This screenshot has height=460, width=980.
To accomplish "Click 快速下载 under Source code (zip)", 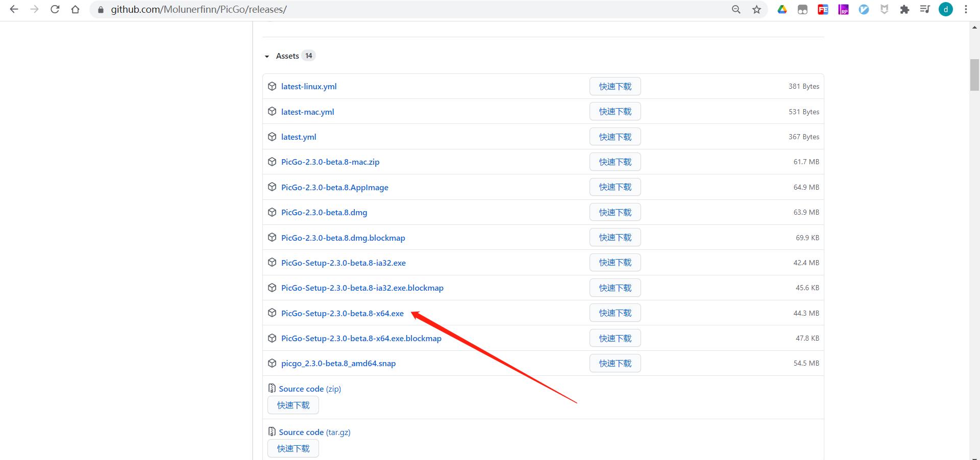I will click(x=293, y=405).
